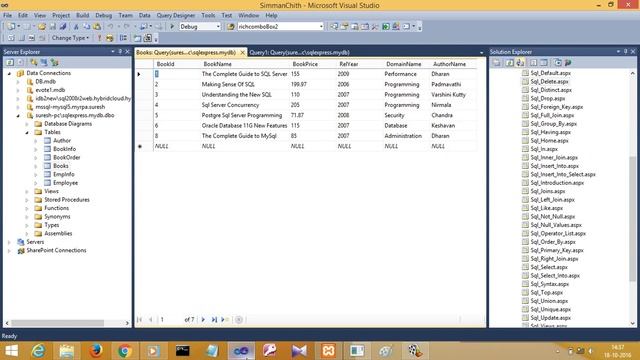Expand the Stored Procedures folder node
The width and height of the screenshot is (640, 360).
pos(27,200)
